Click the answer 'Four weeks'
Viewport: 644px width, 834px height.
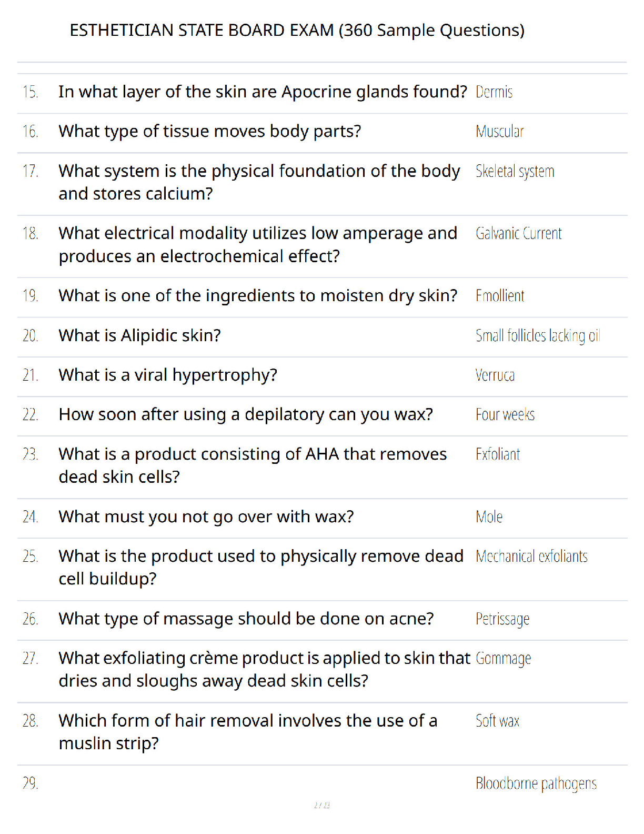click(x=505, y=414)
